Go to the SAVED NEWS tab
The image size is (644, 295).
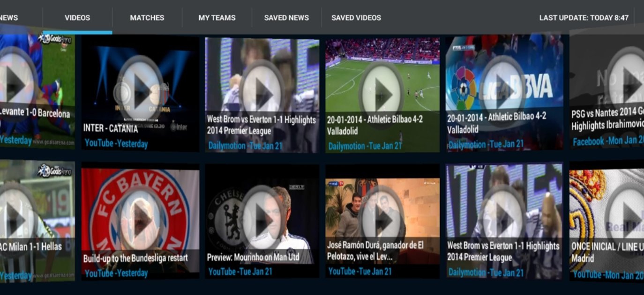(286, 18)
